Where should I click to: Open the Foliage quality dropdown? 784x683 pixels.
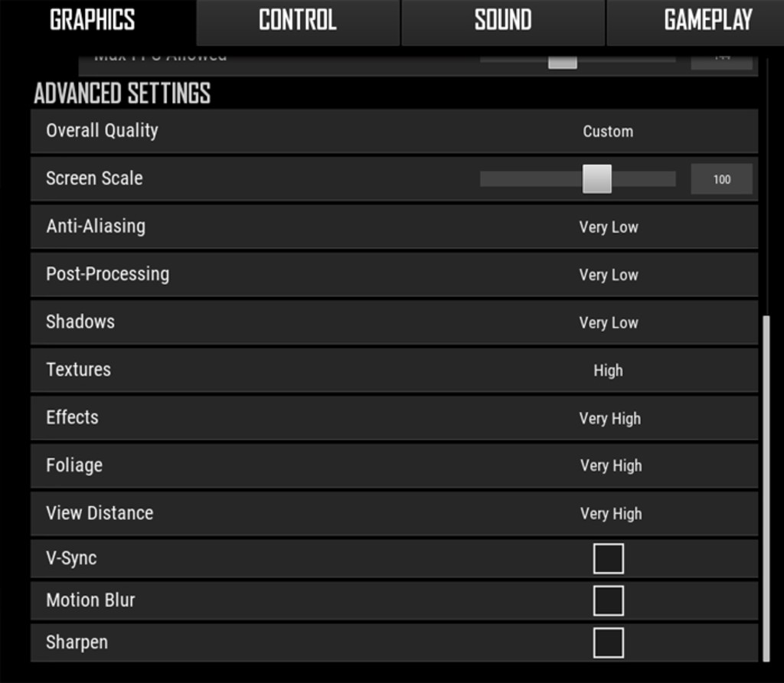point(611,466)
